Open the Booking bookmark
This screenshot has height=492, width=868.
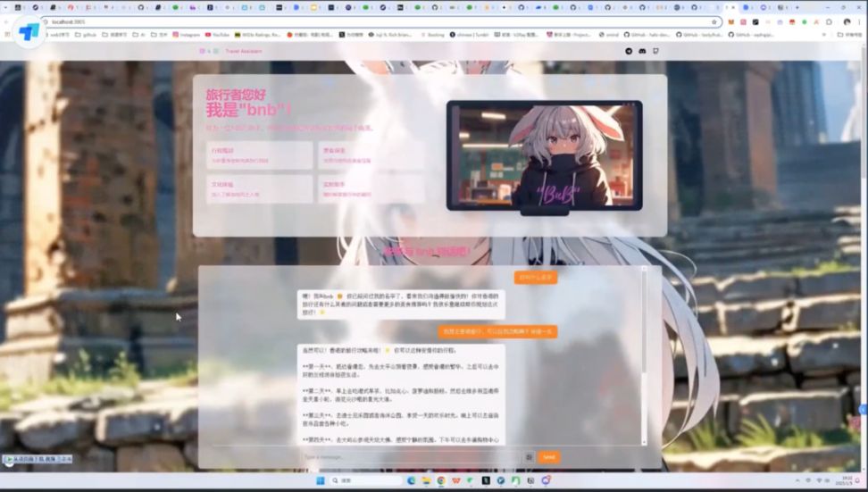pyautogui.click(x=432, y=34)
